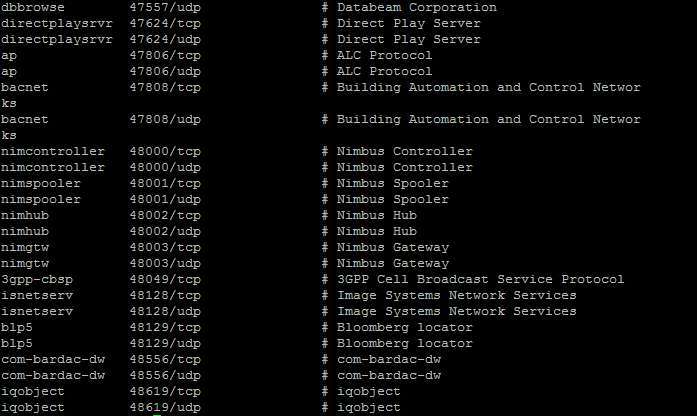Click the 48619/tcp port for iqobject
The width and height of the screenshot is (697, 416).
click(165, 392)
